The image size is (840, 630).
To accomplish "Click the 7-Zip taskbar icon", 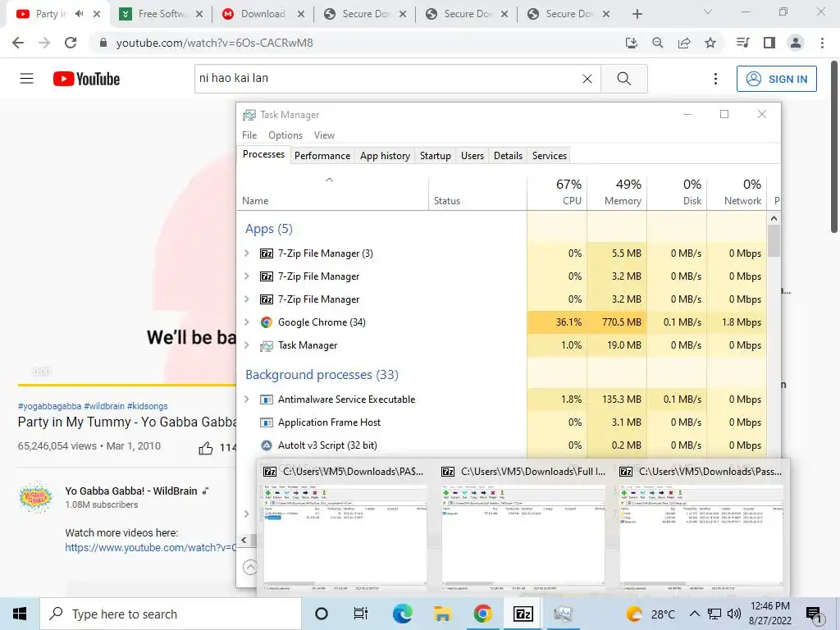I will pyautogui.click(x=523, y=614).
